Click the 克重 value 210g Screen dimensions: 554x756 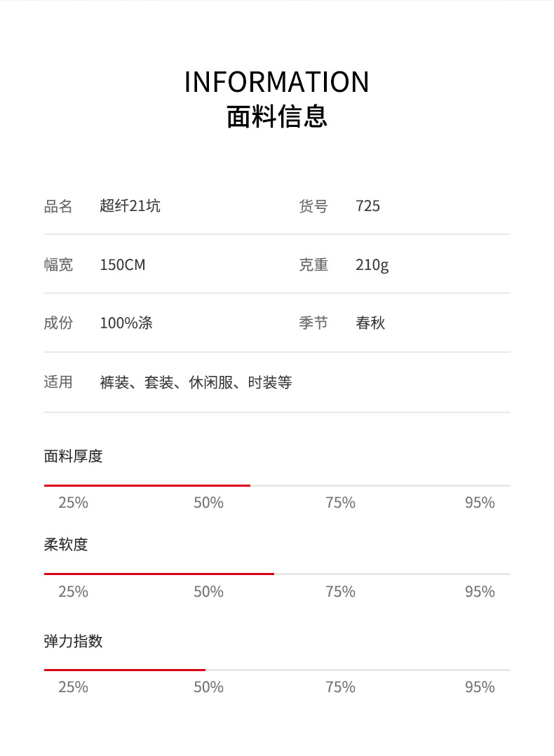pyautogui.click(x=372, y=265)
